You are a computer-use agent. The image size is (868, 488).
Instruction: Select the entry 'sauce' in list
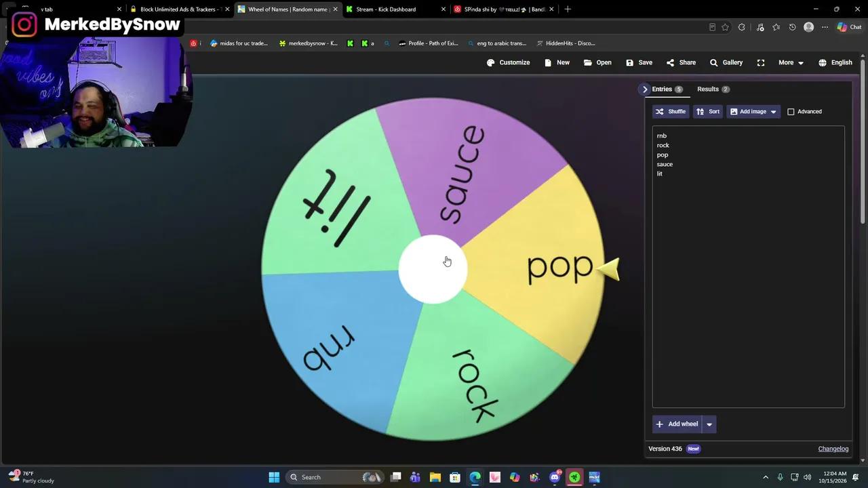pyautogui.click(x=665, y=164)
